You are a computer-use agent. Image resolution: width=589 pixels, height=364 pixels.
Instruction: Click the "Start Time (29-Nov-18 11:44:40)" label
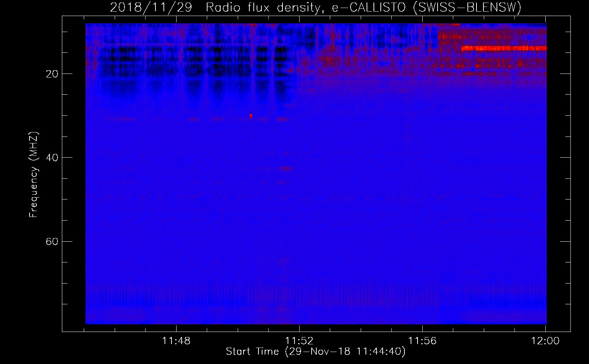click(316, 352)
